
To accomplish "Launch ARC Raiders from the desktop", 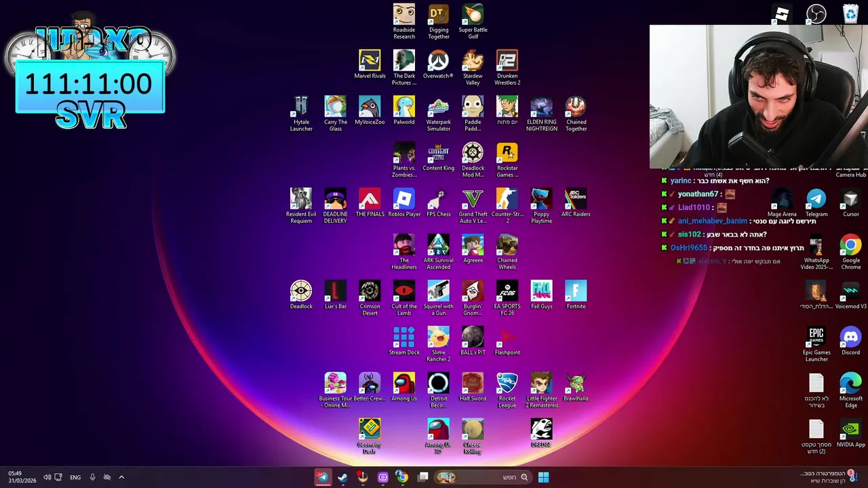I will 576,203.
